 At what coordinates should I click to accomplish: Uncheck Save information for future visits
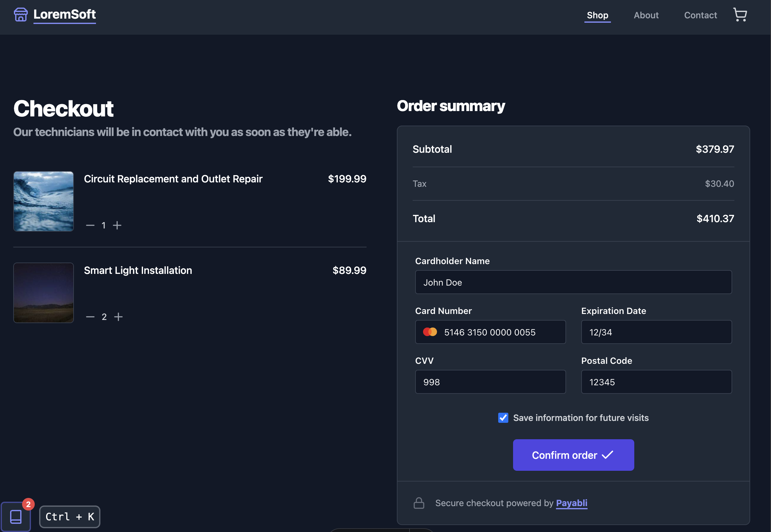[x=503, y=418]
